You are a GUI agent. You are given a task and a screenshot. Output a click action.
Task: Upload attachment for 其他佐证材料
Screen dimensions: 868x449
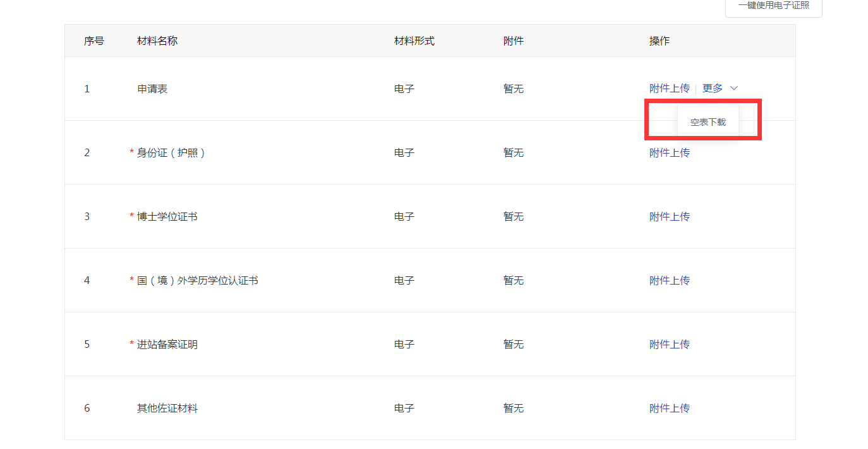(x=669, y=408)
